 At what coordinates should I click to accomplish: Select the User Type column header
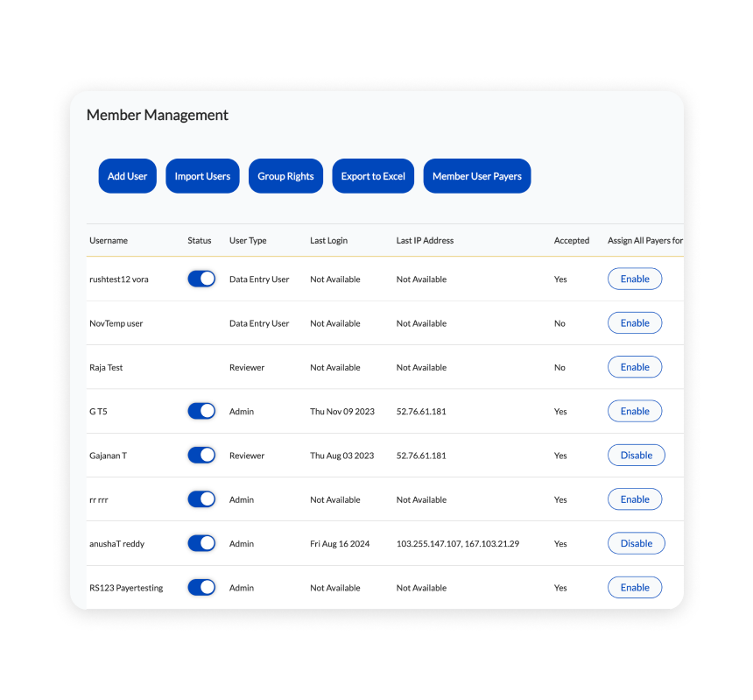(x=248, y=240)
